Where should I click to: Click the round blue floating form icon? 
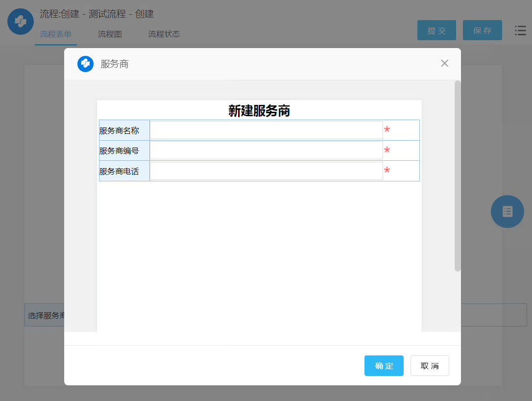click(507, 211)
